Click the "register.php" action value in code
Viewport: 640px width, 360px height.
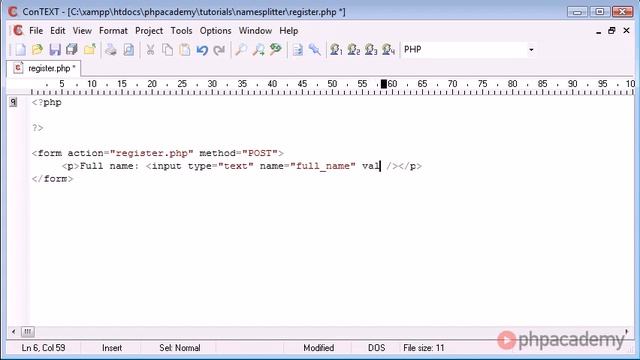151,153
